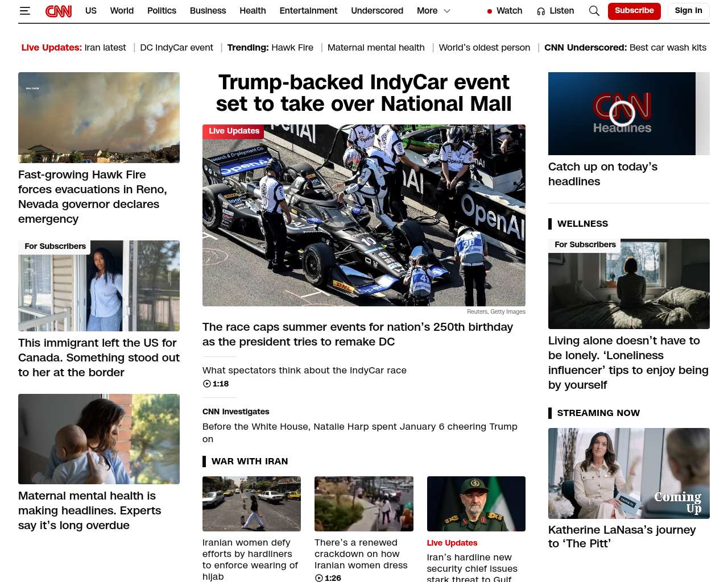Open the US section
This screenshot has width=728, height=582.
91,11
